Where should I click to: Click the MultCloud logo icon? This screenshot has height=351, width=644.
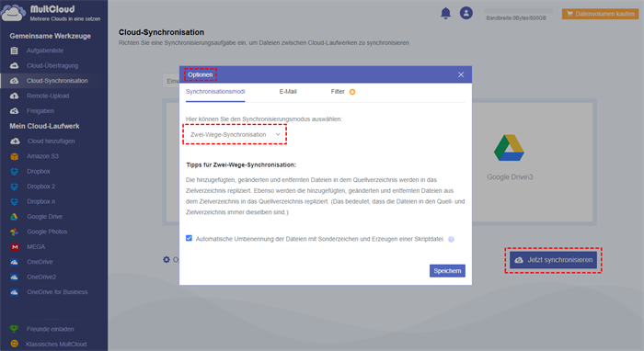coord(14,12)
